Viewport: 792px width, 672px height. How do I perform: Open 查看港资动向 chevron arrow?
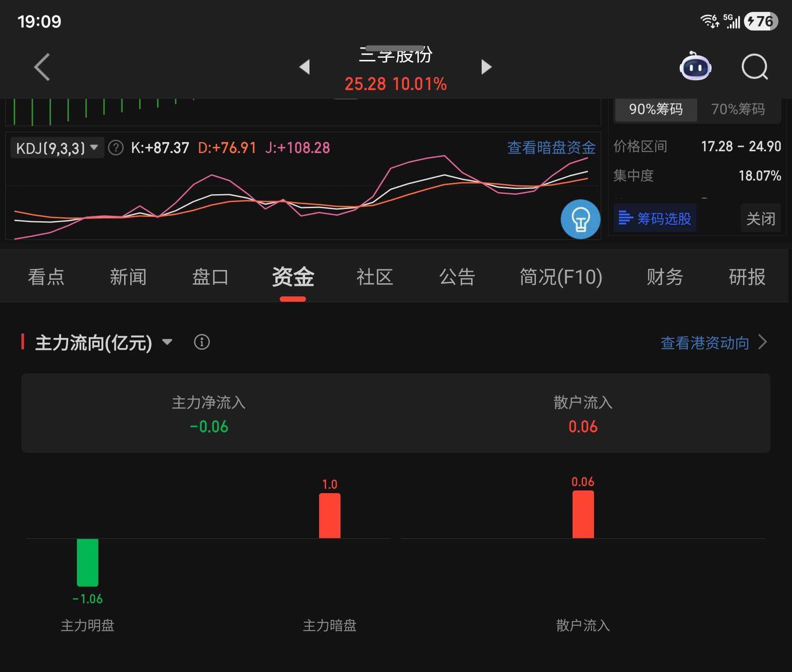763,342
